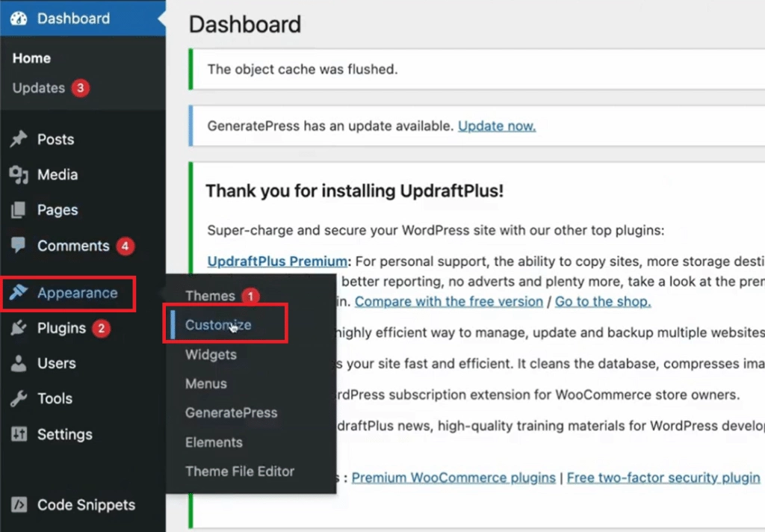Click the Dashboard gauge icon

[x=19, y=19]
